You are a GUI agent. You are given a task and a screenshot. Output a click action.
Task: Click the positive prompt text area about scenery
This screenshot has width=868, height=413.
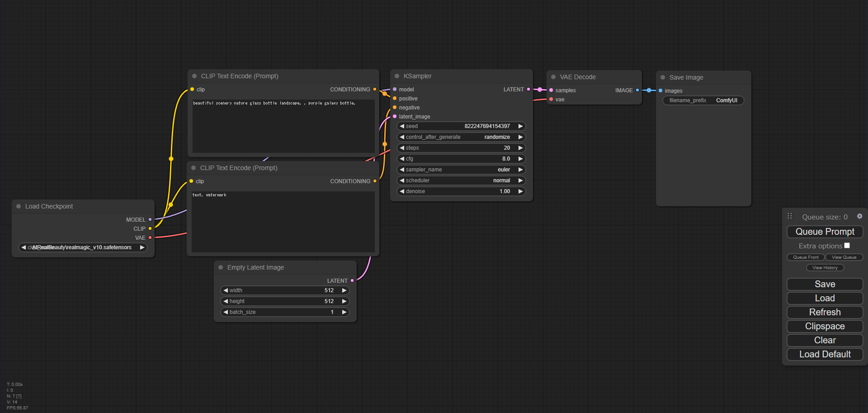283,126
